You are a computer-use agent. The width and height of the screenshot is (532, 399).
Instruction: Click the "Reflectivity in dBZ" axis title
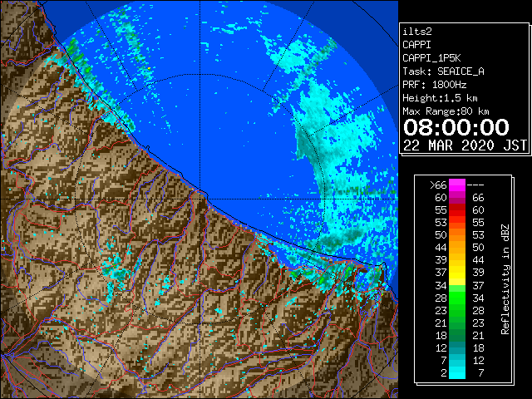[505, 279]
